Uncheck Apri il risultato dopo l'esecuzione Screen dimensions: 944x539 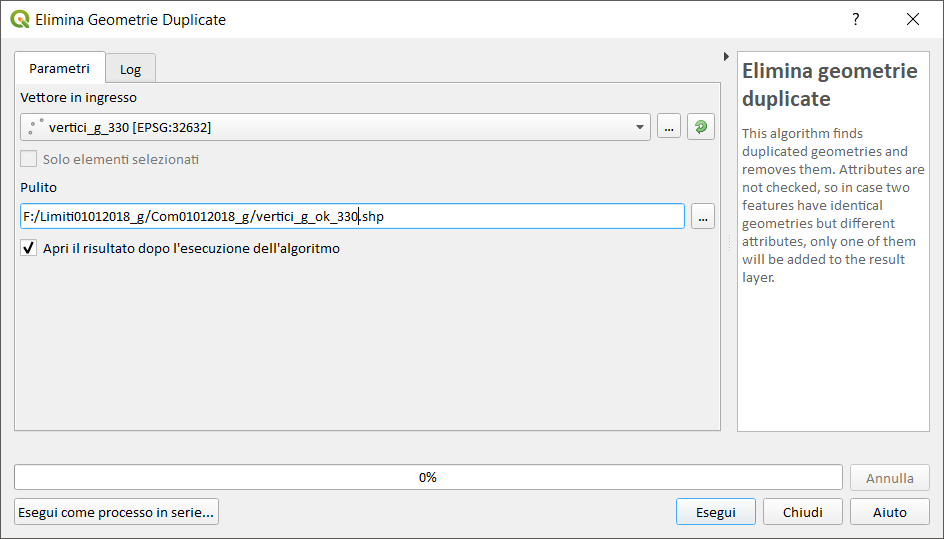pyautogui.click(x=28, y=248)
